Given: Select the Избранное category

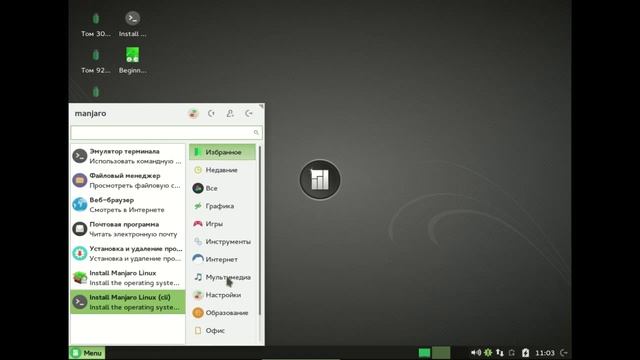Looking at the screenshot, I should point(222,152).
